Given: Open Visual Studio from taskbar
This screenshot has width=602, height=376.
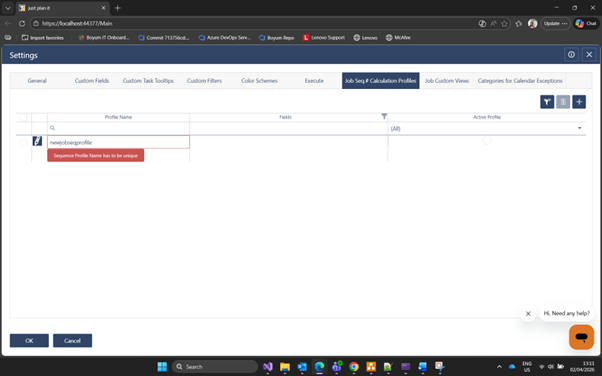Looking at the screenshot, I should [x=268, y=367].
